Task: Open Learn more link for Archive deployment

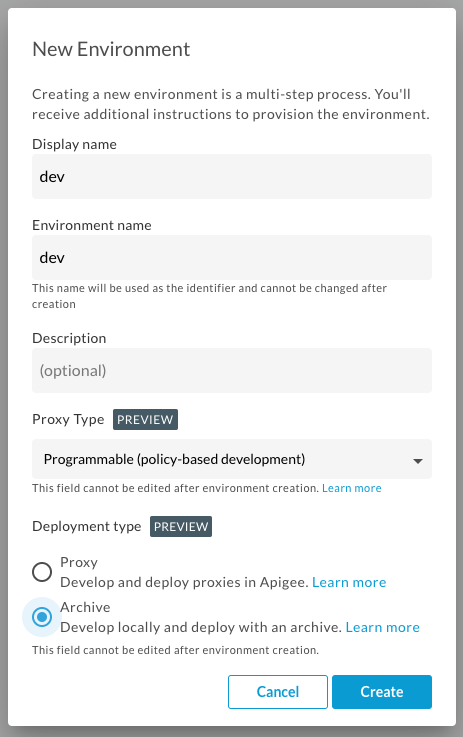Action: [x=383, y=627]
